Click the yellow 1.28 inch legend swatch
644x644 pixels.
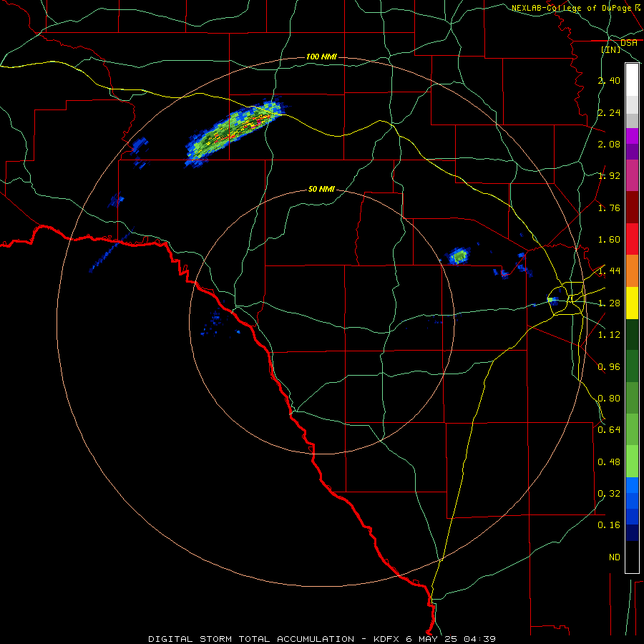pos(632,303)
